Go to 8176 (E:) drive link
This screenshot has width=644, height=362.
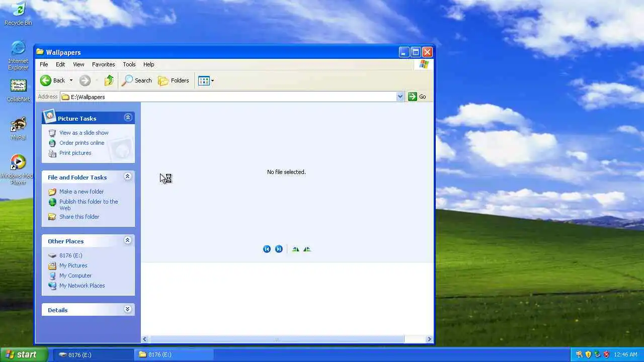click(x=70, y=255)
